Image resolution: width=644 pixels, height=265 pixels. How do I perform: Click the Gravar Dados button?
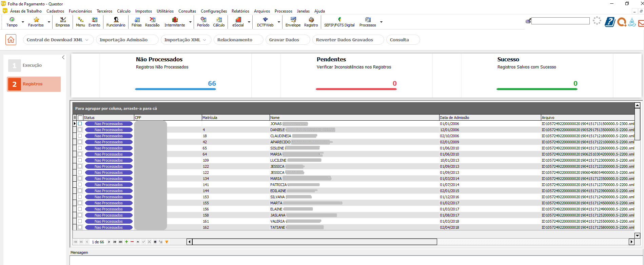click(x=288, y=40)
